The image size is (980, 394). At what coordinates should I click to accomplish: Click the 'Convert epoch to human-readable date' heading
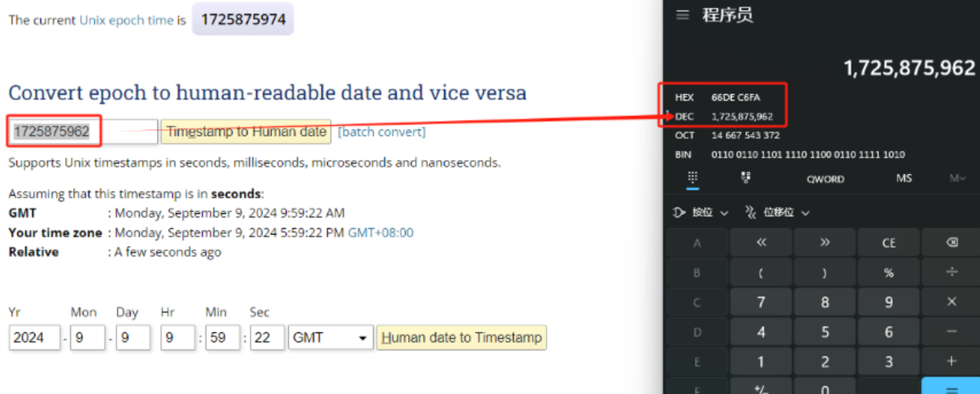point(268,93)
